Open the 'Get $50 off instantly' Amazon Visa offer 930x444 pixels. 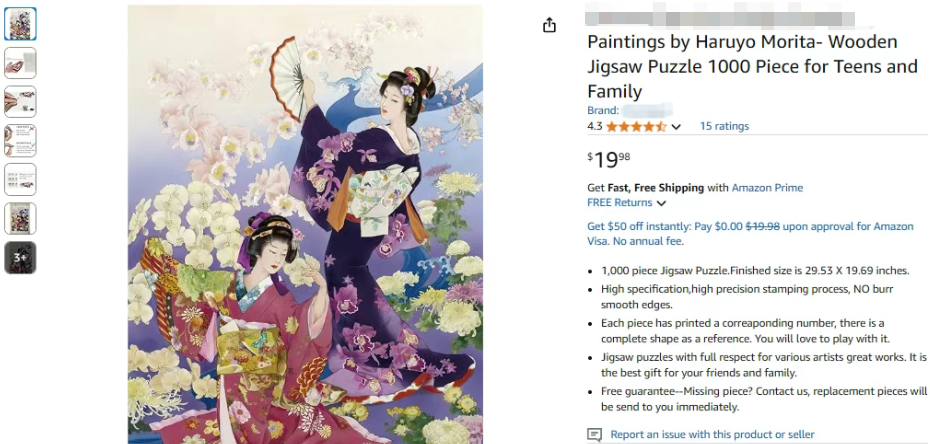(750, 233)
